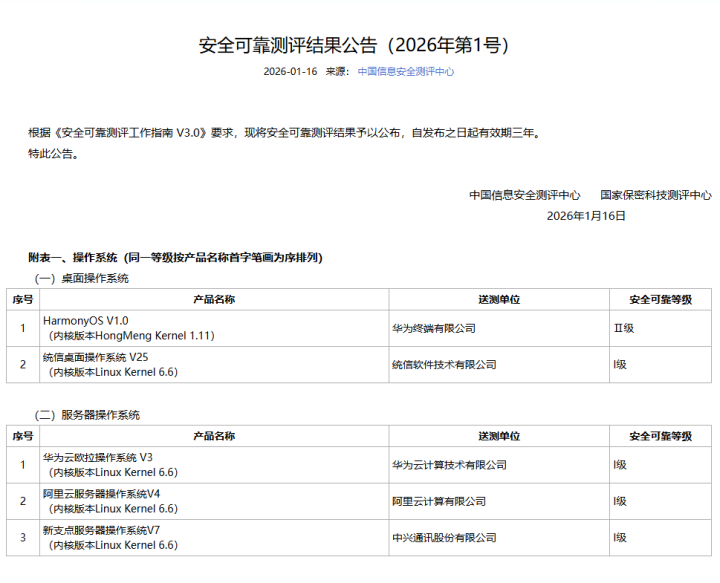Click the 送测单位 header in the server table
Viewport: 720px width, 583px height.
coord(499,436)
